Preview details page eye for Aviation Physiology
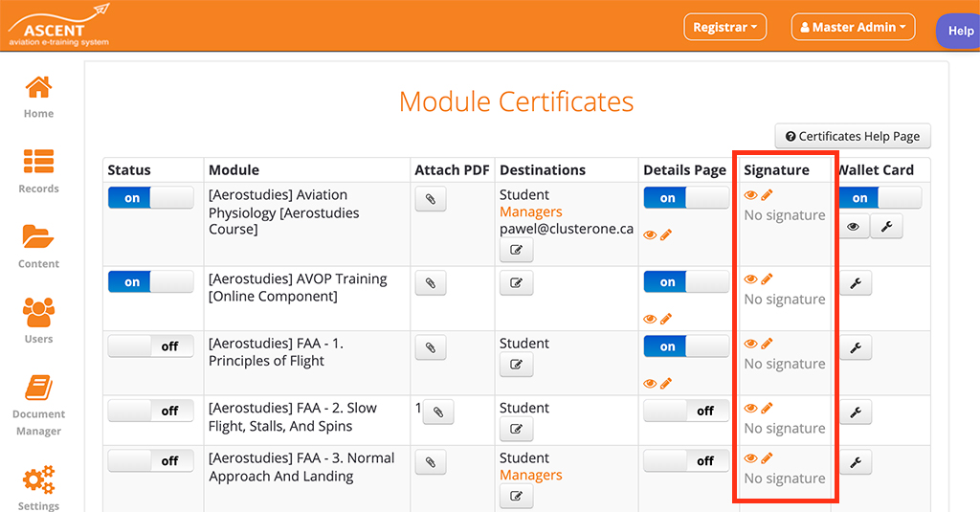The width and height of the screenshot is (980, 512). (650, 235)
